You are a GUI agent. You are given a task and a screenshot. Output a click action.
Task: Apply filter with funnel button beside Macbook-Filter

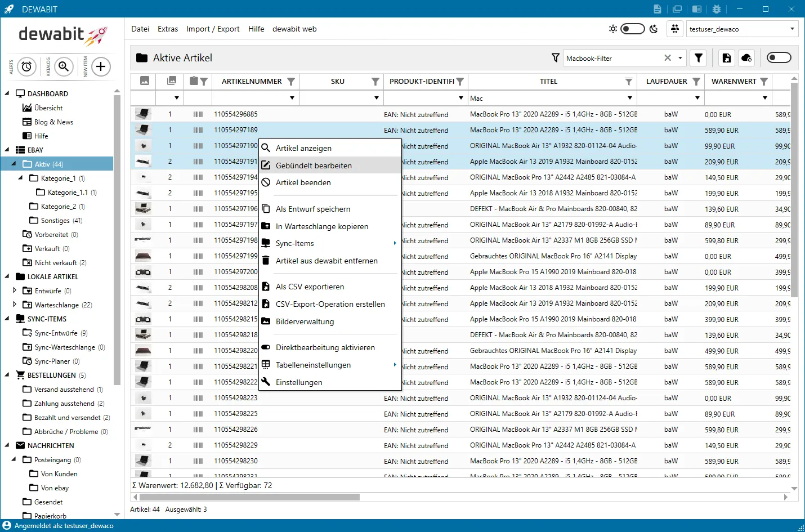pos(699,58)
